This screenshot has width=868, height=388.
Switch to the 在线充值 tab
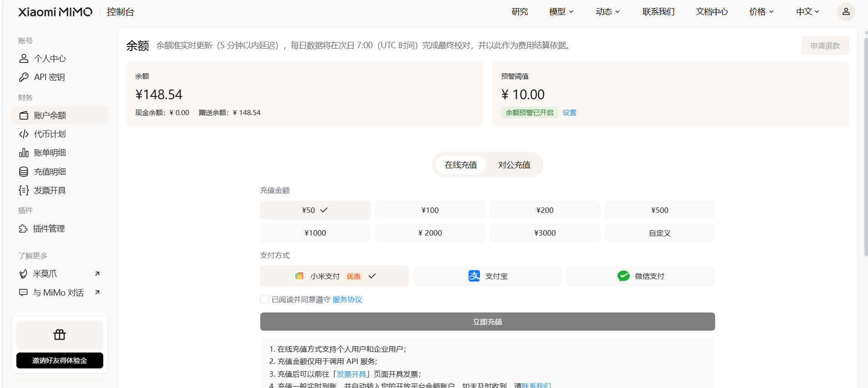coord(461,165)
